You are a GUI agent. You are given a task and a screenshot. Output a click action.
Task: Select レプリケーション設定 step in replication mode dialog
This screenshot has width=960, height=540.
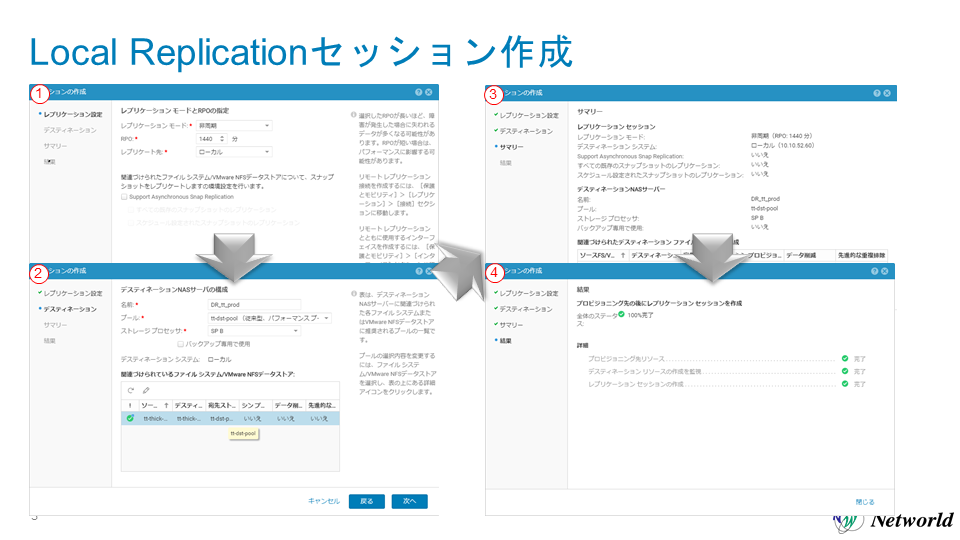pyautogui.click(x=73, y=114)
